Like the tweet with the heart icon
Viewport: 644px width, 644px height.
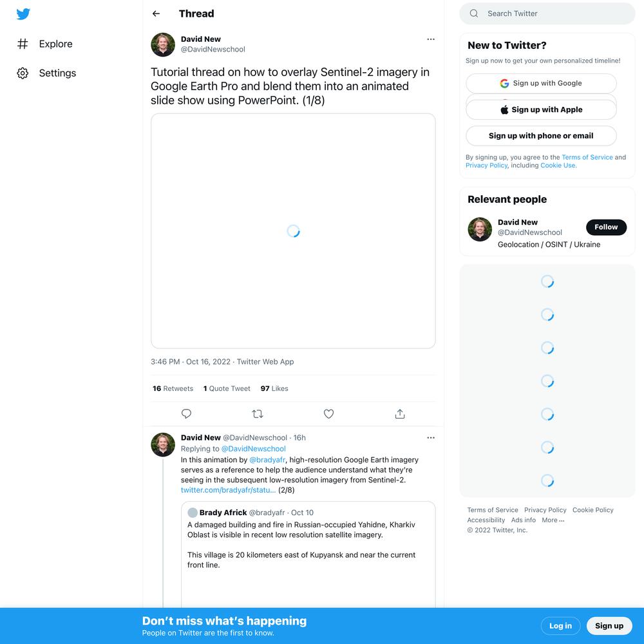(328, 413)
